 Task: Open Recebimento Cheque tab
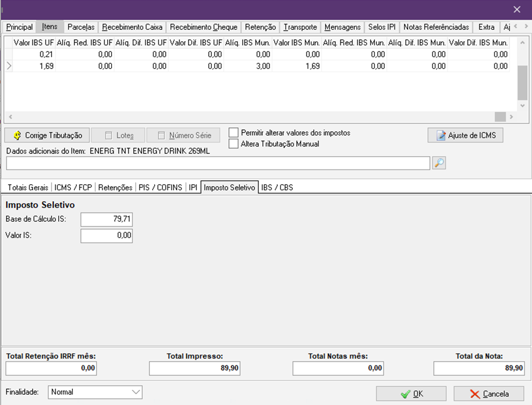(x=204, y=27)
